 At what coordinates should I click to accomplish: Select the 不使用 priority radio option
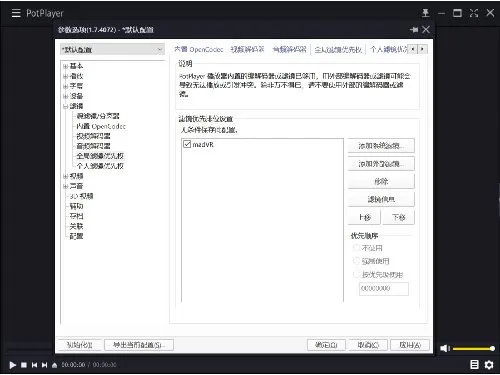[x=356, y=248]
